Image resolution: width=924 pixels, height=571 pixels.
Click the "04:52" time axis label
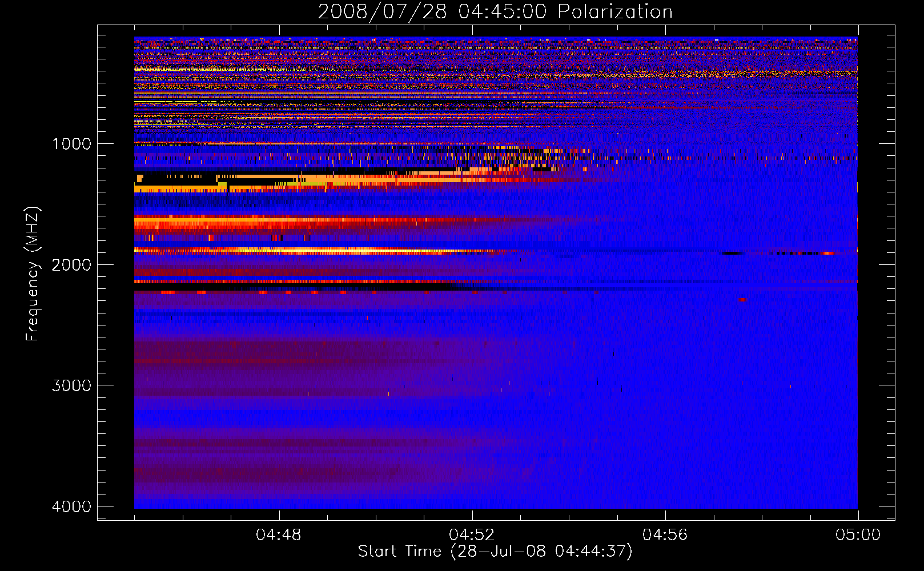point(472,535)
